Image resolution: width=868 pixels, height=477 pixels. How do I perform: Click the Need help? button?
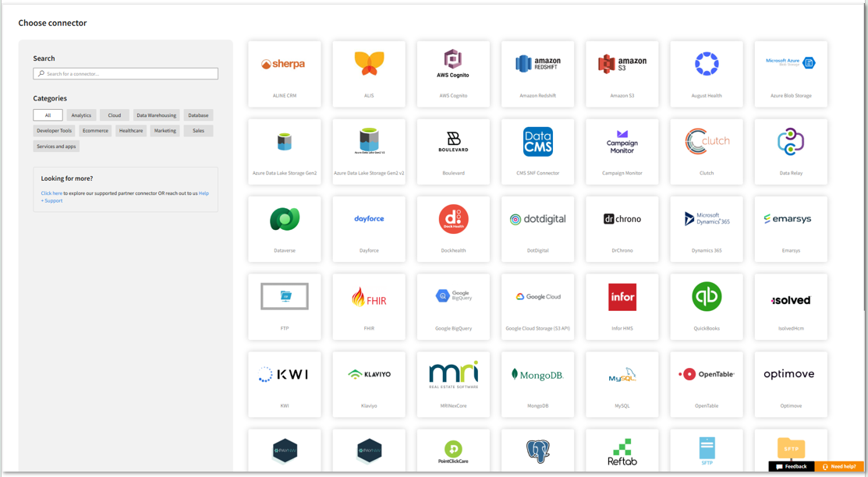point(839,467)
